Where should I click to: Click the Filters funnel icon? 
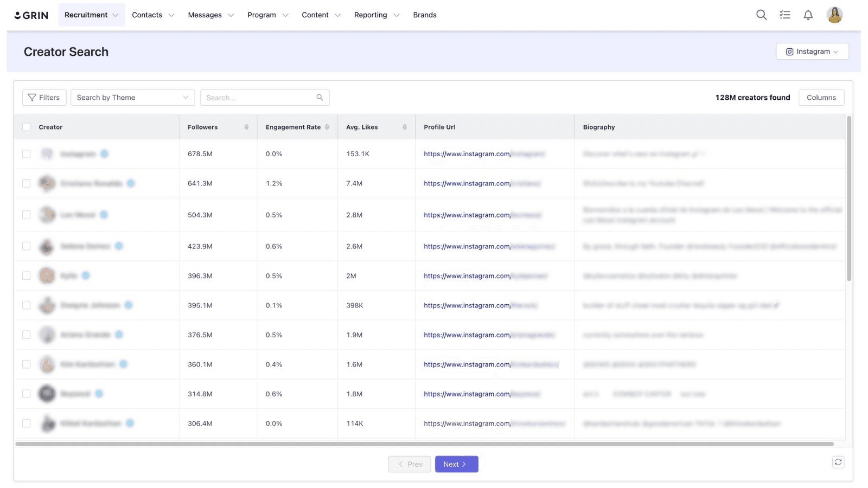click(33, 97)
